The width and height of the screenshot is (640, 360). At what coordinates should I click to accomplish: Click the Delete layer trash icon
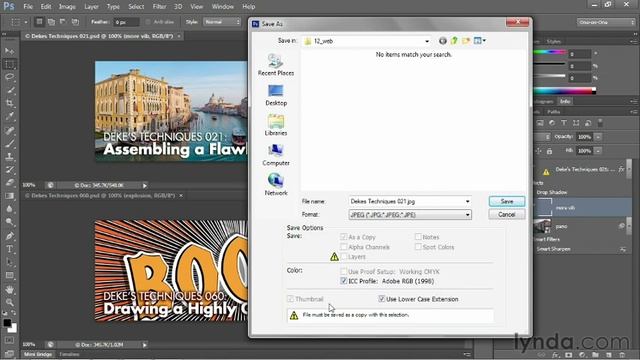click(x=622, y=355)
